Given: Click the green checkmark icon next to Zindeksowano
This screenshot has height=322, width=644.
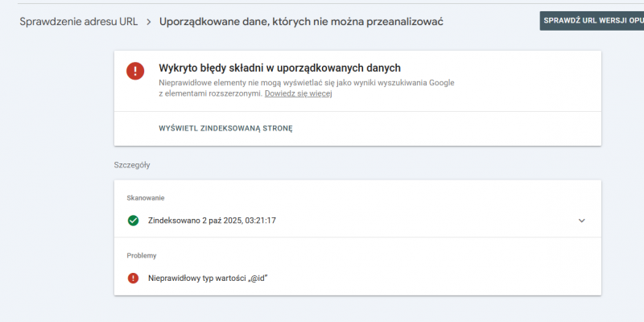Looking at the screenshot, I should (133, 221).
